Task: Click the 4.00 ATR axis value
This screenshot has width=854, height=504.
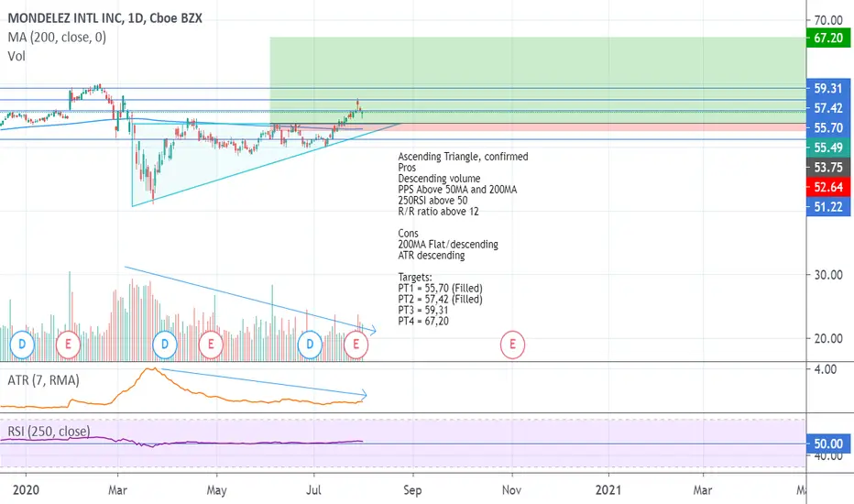Action: pos(825,369)
